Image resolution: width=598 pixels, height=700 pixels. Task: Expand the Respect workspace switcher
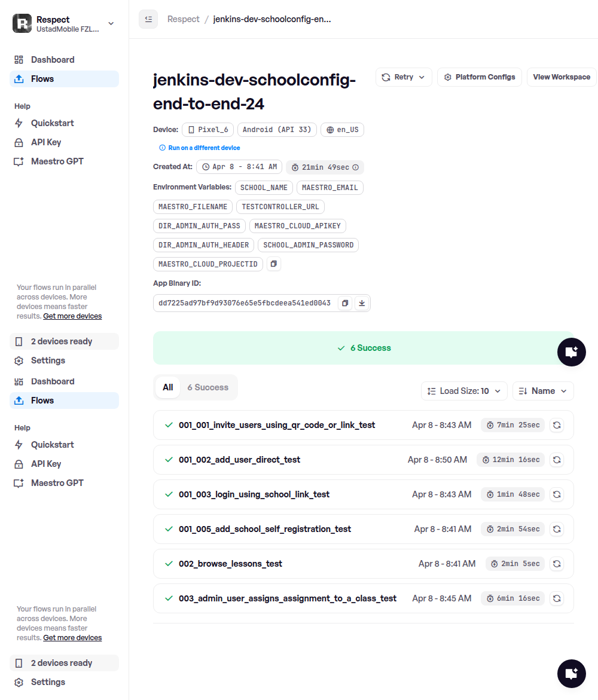pyautogui.click(x=111, y=24)
